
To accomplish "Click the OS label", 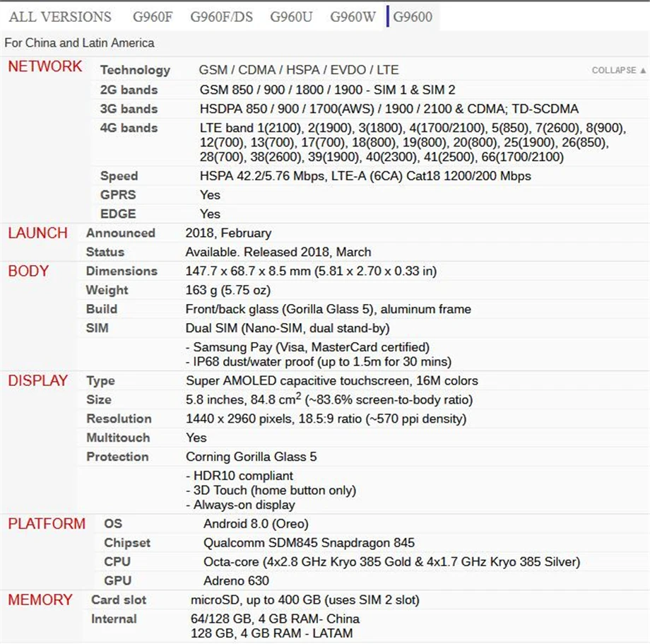I will (x=113, y=524).
